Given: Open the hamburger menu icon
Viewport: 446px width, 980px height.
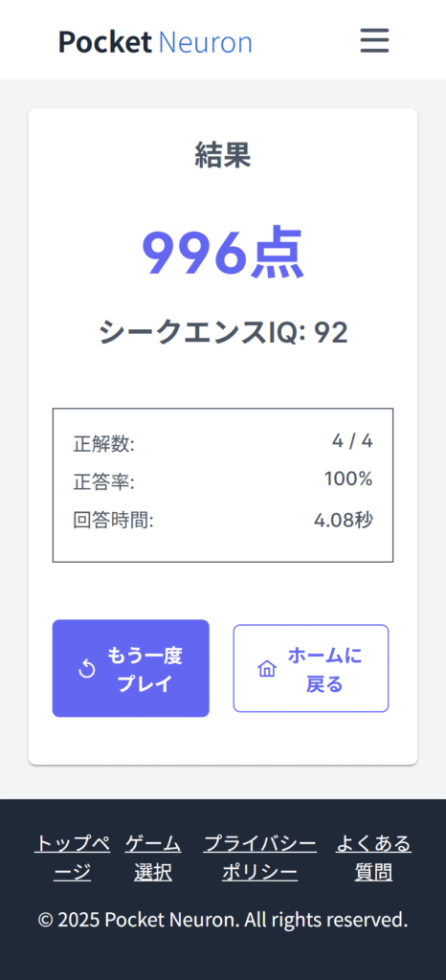Looking at the screenshot, I should [374, 40].
